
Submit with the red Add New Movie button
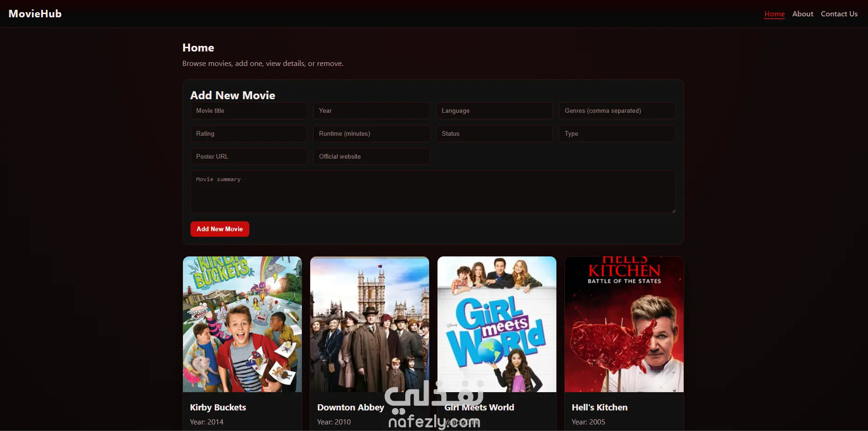click(220, 229)
